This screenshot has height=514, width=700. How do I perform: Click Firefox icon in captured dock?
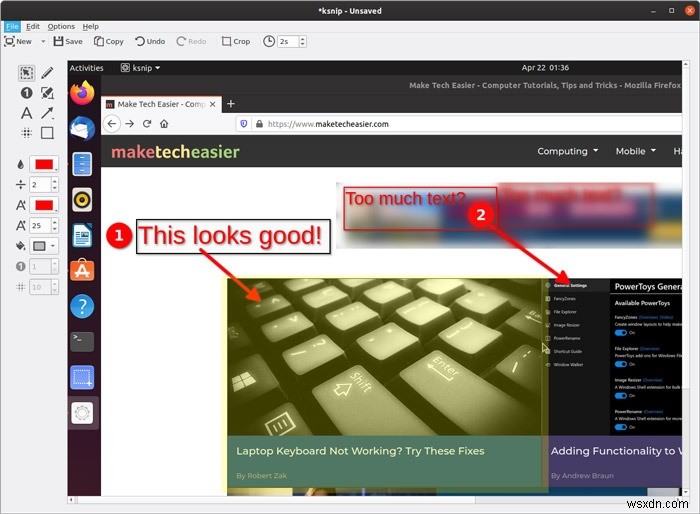pyautogui.click(x=82, y=93)
